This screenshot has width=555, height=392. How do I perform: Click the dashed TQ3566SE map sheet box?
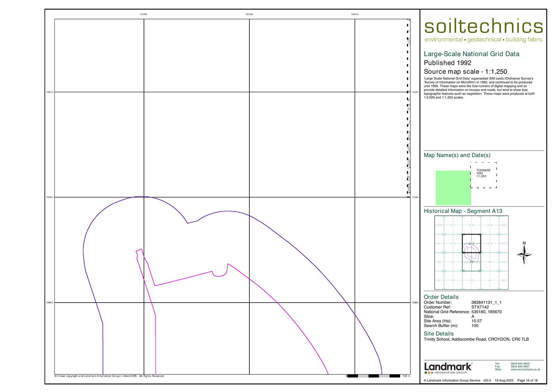click(x=484, y=175)
